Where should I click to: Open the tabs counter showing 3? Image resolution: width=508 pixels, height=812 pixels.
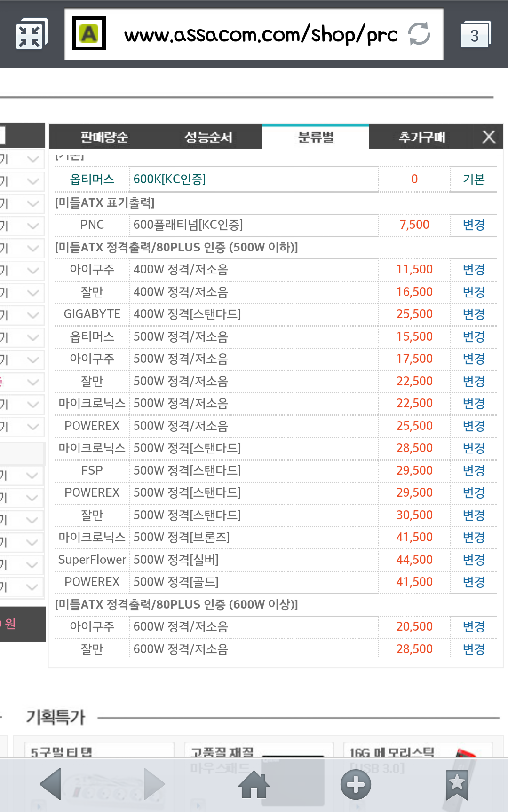[x=475, y=35]
